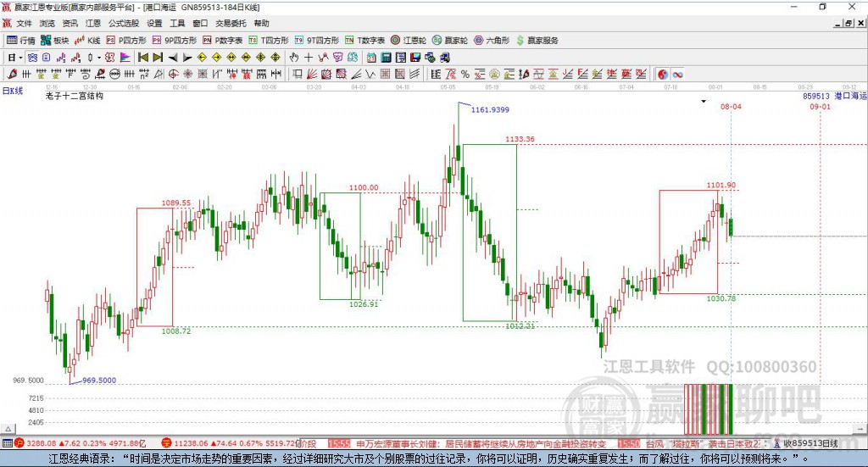Open the 六角形 hexagon tool

(x=492, y=41)
